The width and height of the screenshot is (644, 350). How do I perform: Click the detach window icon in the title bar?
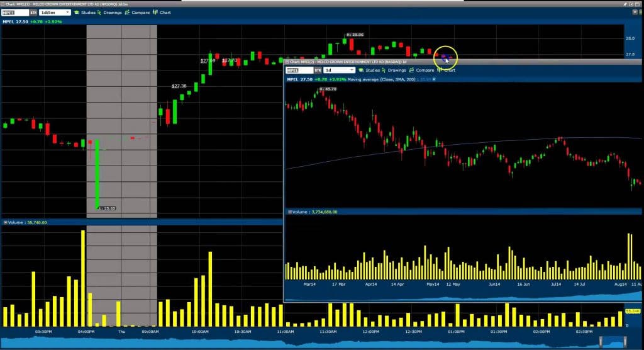pos(631,4)
